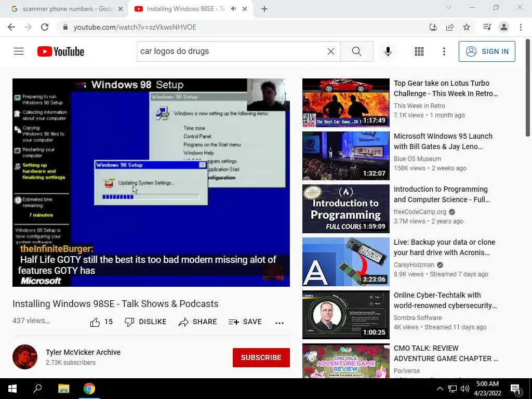Open CMO TALK adventure game review title
This screenshot has height=399, width=532.
click(x=446, y=353)
